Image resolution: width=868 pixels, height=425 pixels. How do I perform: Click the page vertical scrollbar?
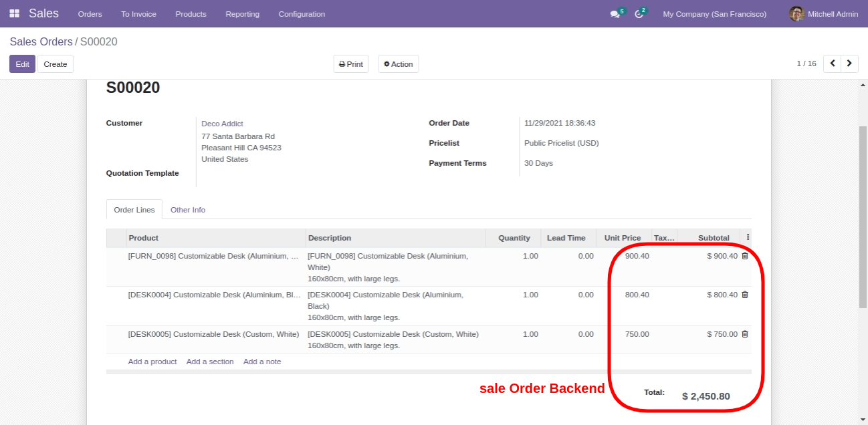click(863, 214)
